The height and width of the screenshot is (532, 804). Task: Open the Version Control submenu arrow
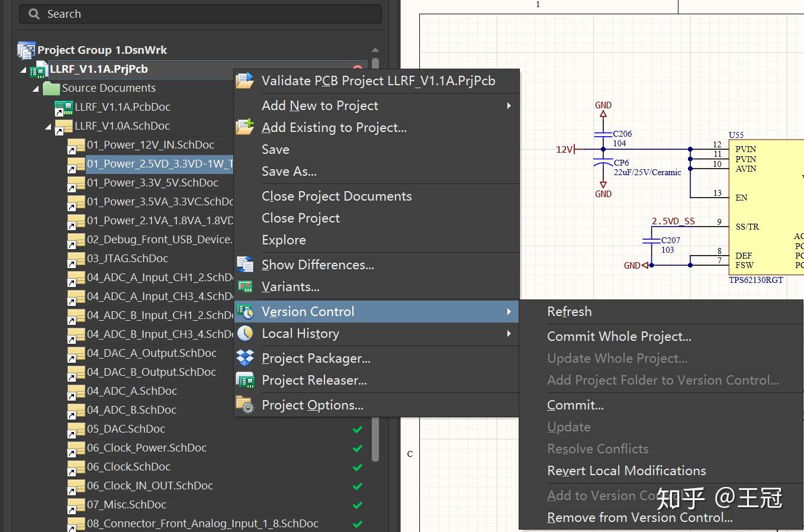[x=509, y=311]
